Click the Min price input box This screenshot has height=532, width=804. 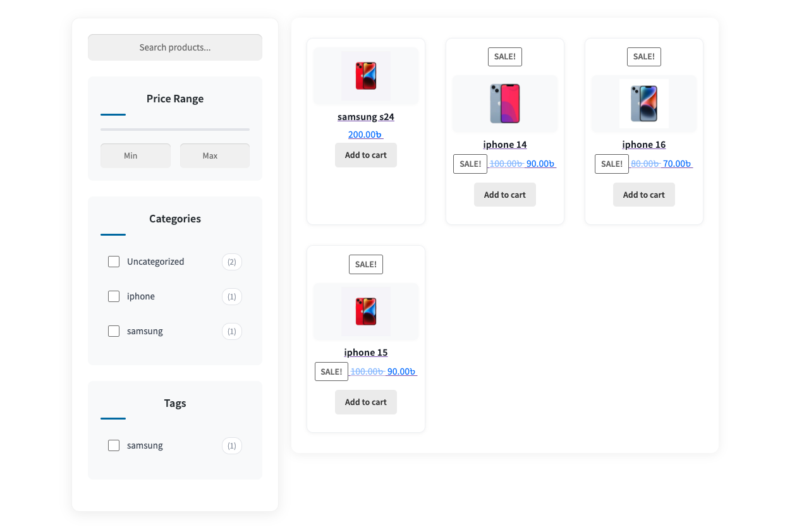(135, 155)
